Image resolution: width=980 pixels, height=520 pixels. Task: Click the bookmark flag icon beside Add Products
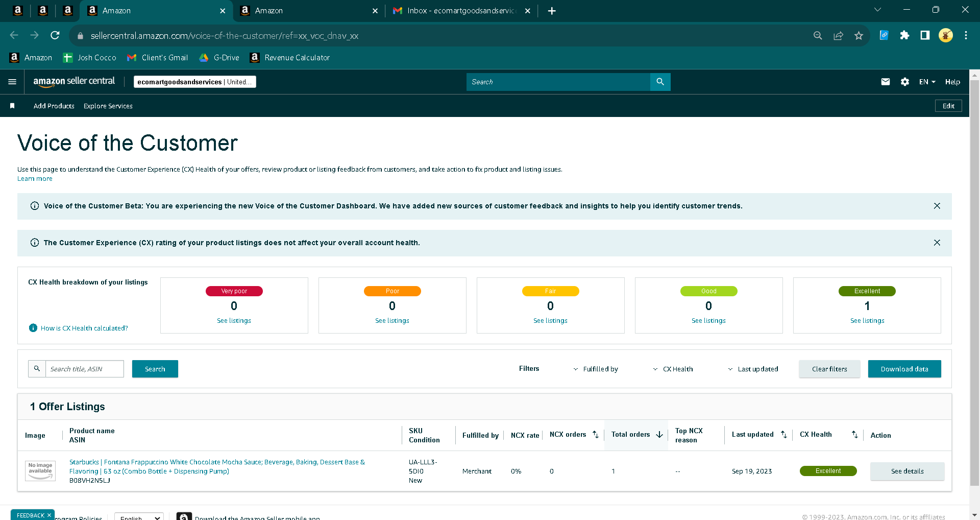[x=12, y=106]
